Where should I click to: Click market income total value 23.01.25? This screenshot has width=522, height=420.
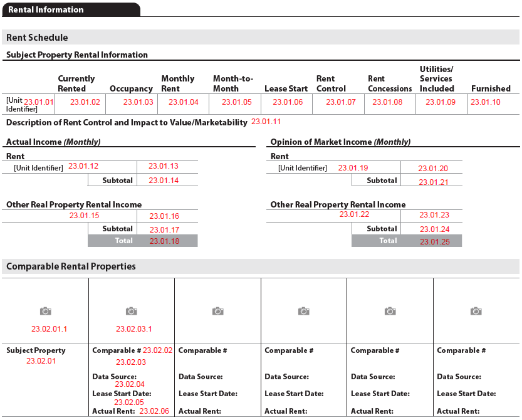pos(435,241)
